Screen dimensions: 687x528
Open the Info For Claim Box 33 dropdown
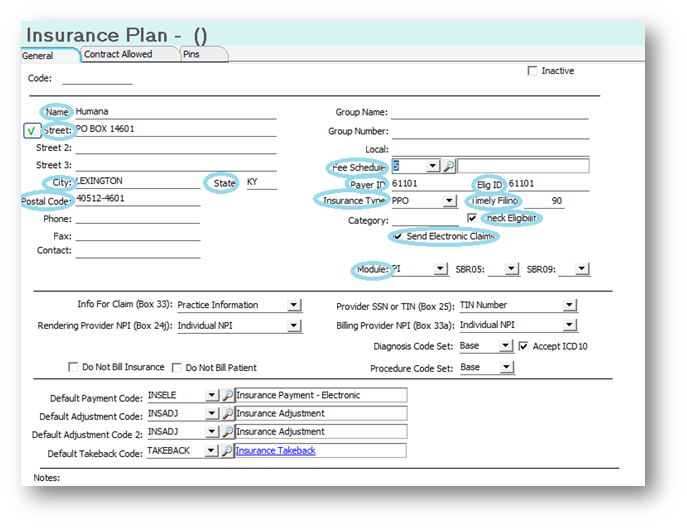(294, 305)
